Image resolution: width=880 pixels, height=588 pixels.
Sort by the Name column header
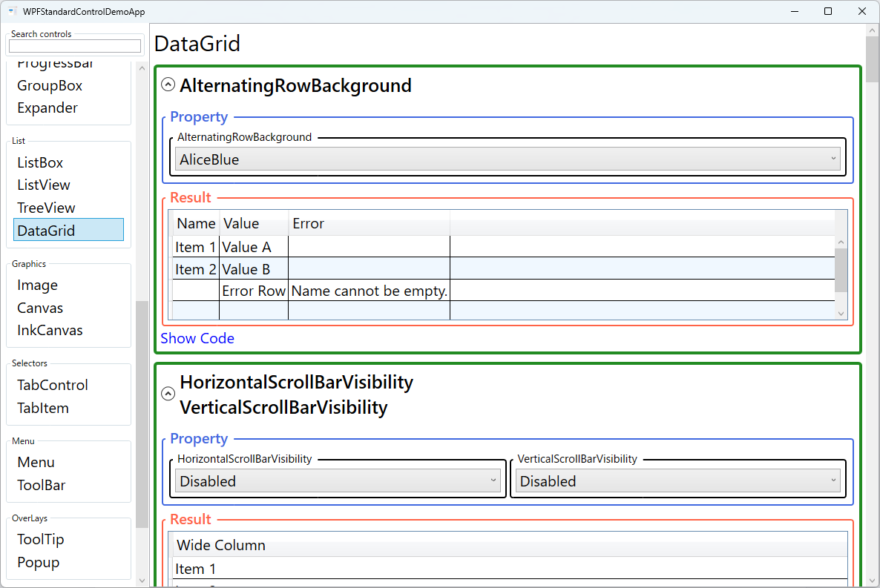(x=196, y=223)
